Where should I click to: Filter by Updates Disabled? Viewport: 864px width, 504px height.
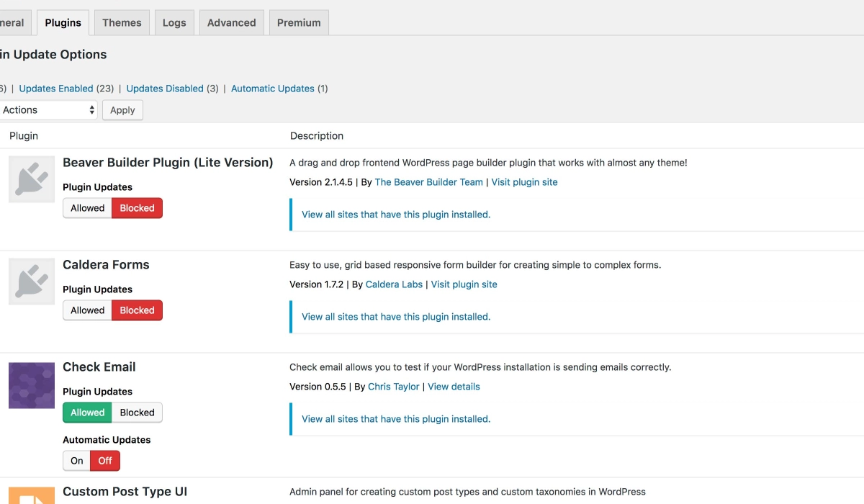pyautogui.click(x=165, y=89)
